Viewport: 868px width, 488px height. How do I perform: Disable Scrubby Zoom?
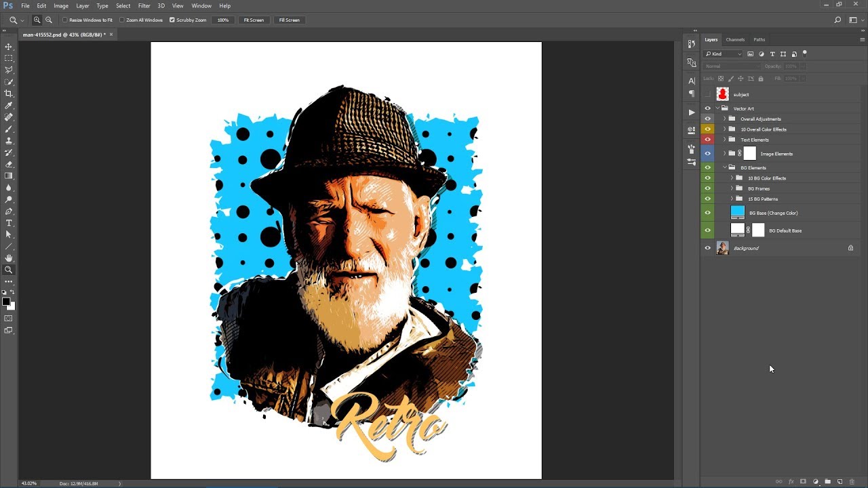[172, 20]
